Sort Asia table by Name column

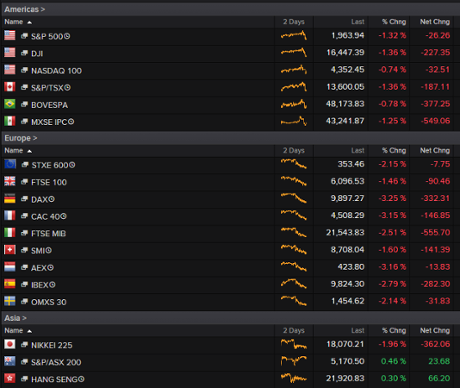tap(18, 331)
